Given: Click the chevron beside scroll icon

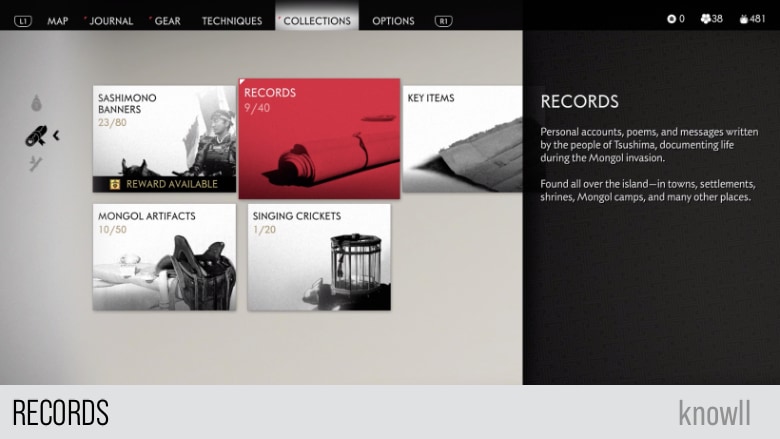Looking at the screenshot, I should pyautogui.click(x=56, y=135).
